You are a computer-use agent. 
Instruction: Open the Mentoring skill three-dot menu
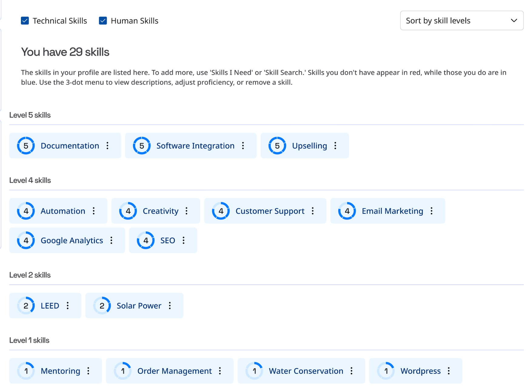(89, 371)
